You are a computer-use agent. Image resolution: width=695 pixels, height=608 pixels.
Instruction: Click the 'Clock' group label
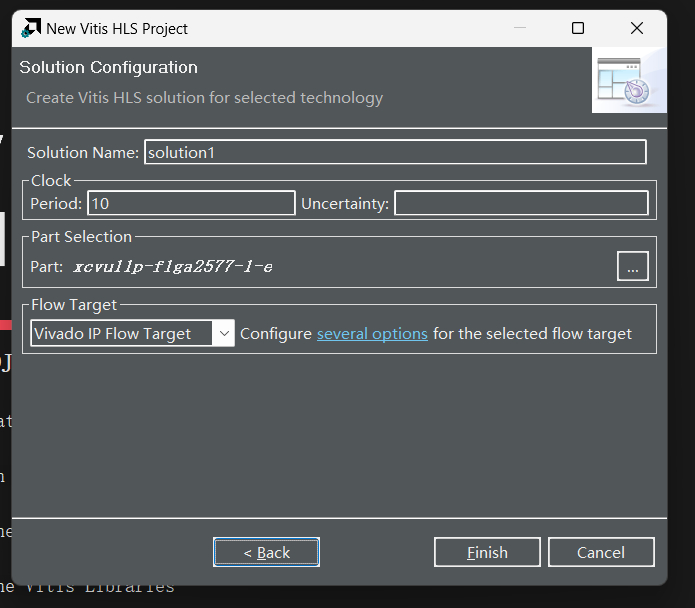51,181
